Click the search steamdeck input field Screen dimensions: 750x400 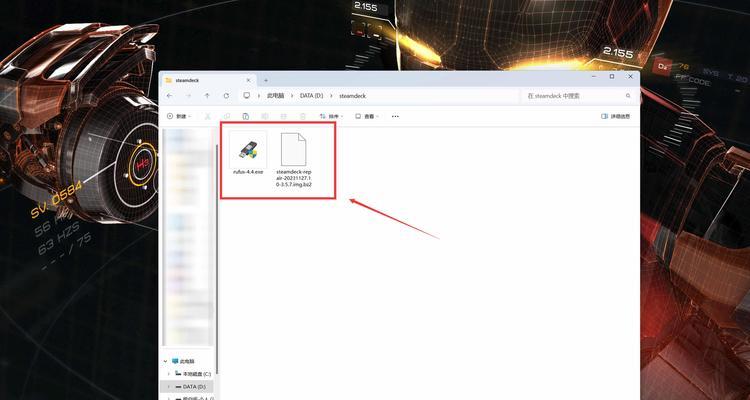point(574,96)
